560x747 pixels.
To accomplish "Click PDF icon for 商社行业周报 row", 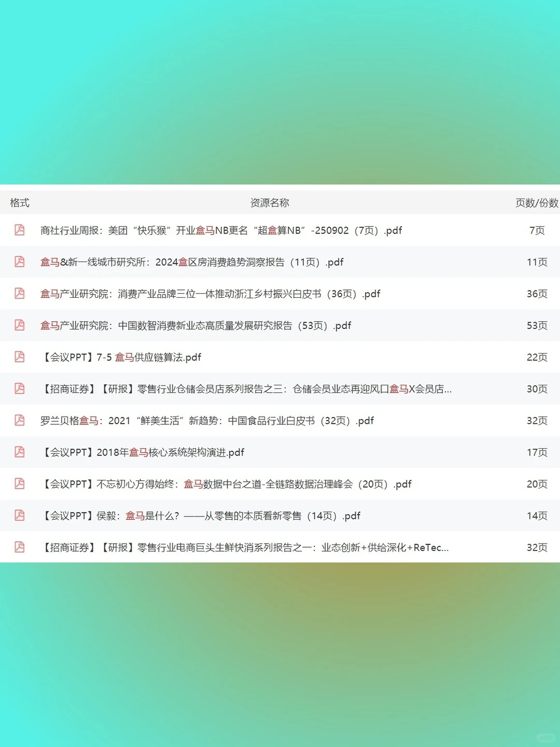I will [20, 230].
